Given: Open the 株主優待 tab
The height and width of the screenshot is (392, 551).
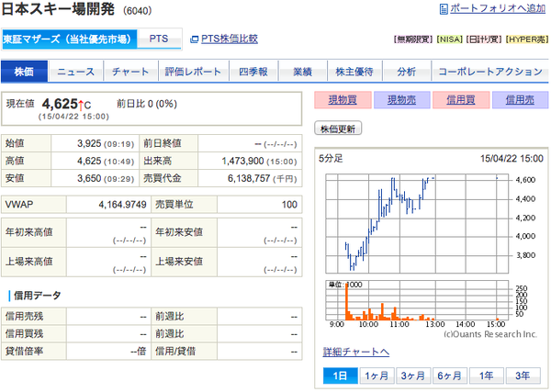Looking at the screenshot, I should tap(354, 72).
